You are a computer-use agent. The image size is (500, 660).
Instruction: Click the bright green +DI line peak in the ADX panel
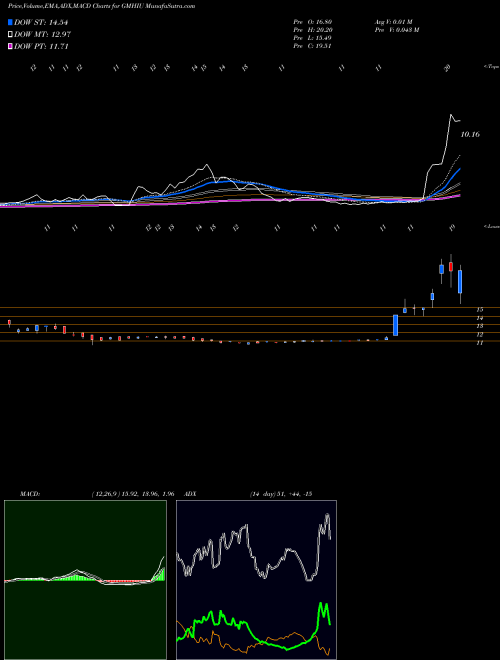321,604
